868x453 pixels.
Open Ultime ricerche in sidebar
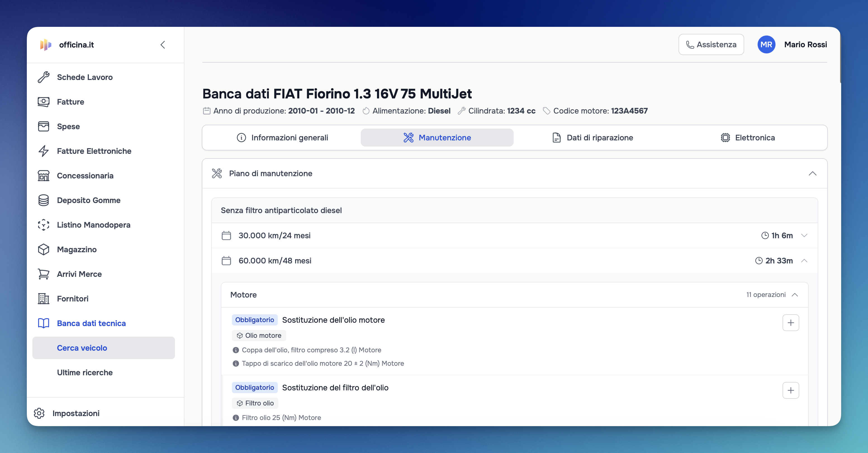pos(85,372)
